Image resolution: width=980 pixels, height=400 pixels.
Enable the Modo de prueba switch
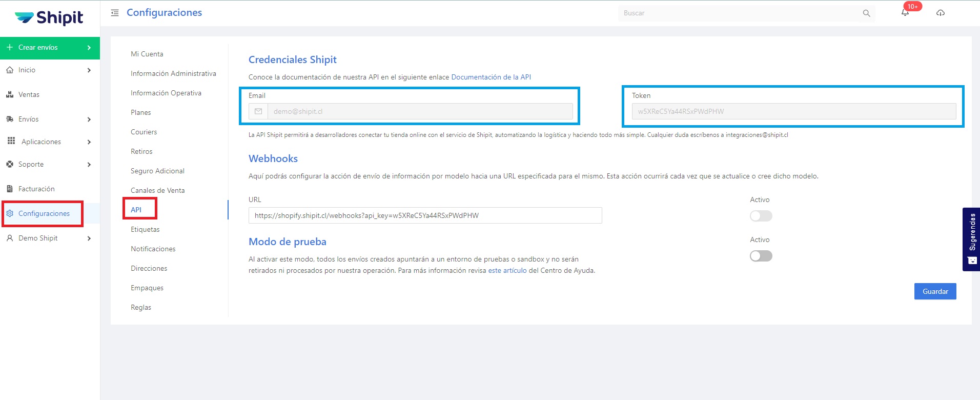click(x=761, y=256)
